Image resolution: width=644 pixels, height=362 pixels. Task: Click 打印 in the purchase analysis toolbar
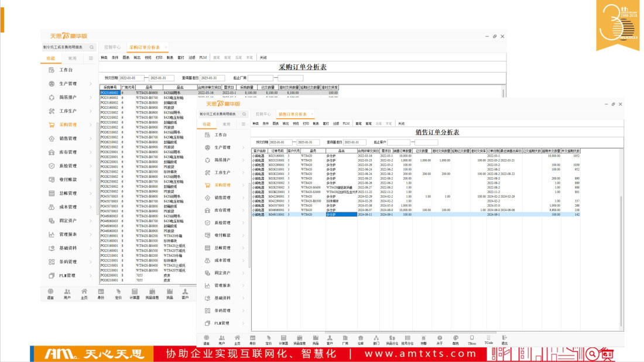click(159, 58)
